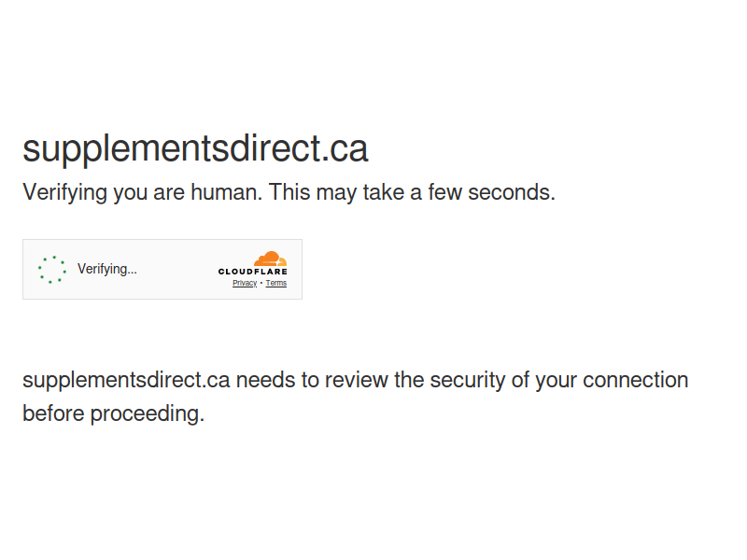This screenshot has width=747, height=560.
Task: Click the words "before proceeding."
Action: (113, 413)
